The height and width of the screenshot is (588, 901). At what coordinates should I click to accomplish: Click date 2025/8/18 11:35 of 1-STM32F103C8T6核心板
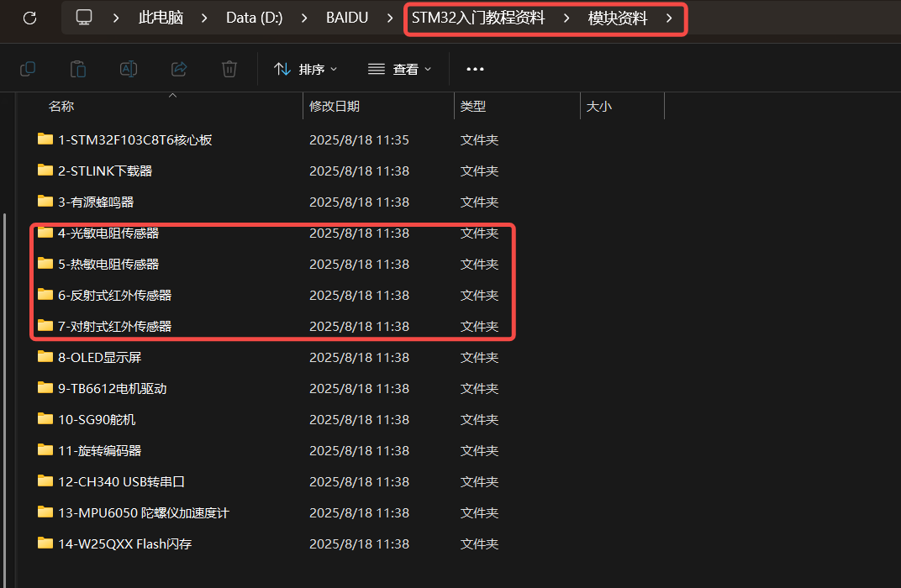(359, 140)
